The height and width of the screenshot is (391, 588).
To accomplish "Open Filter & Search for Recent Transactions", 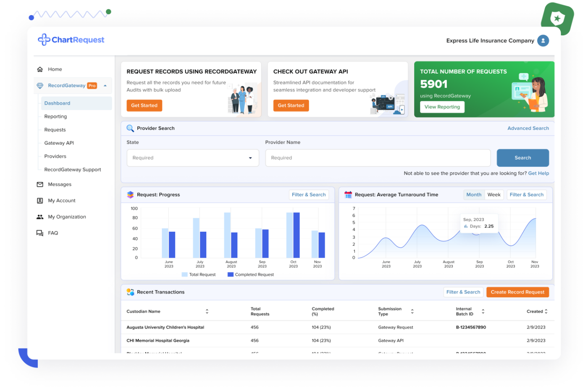I will 463,292.
